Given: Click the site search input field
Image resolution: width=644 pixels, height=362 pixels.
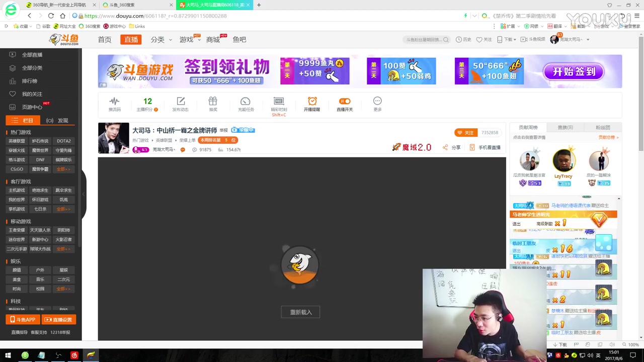Looking at the screenshot, I should click(424, 40).
